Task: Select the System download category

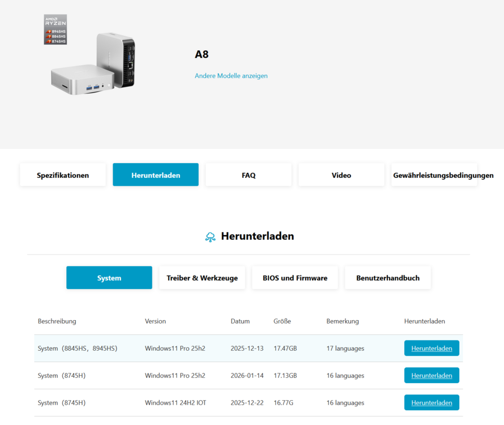Action: click(x=109, y=278)
